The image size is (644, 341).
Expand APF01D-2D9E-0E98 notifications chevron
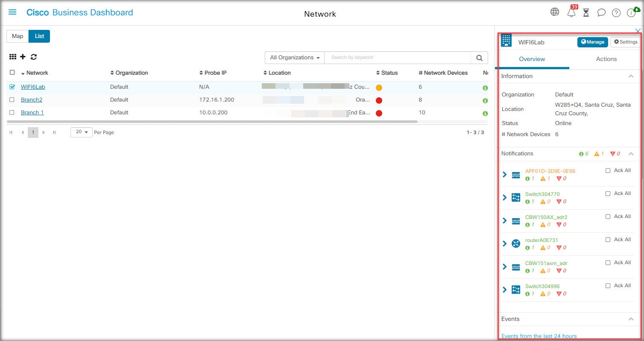pos(505,175)
